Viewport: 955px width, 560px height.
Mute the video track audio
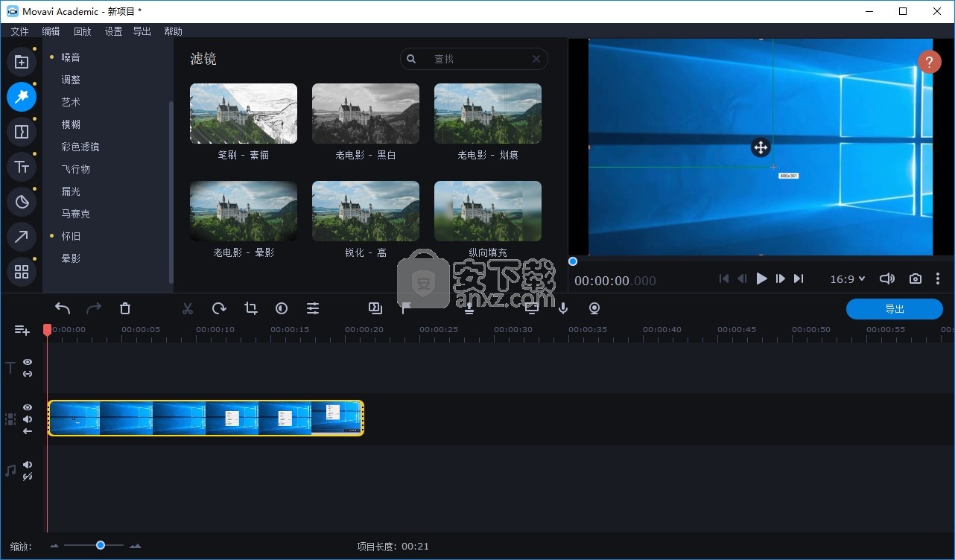click(28, 419)
